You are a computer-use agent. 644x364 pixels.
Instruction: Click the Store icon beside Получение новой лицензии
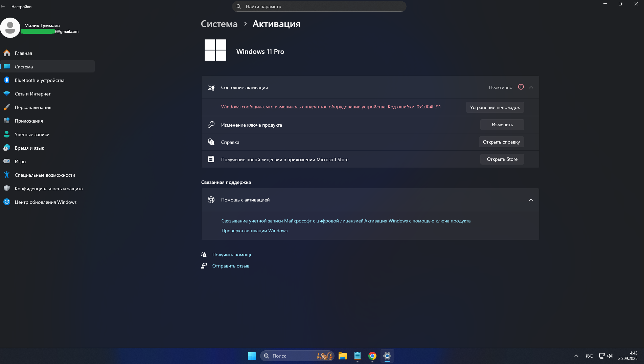click(211, 159)
